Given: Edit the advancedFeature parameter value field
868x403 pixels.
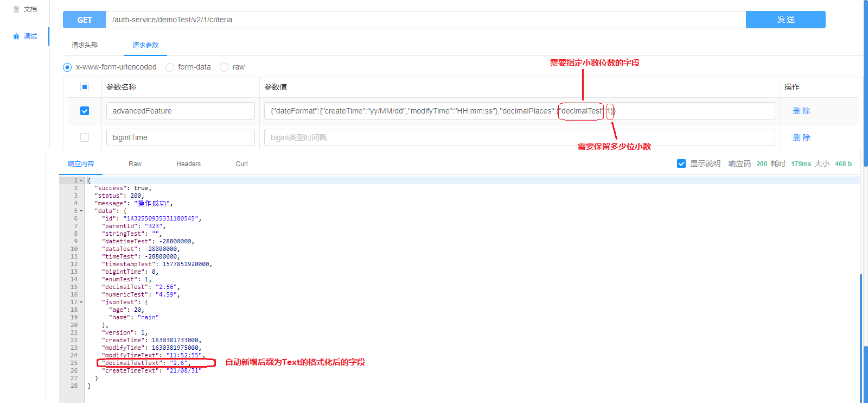Looking at the screenshot, I should [x=520, y=111].
